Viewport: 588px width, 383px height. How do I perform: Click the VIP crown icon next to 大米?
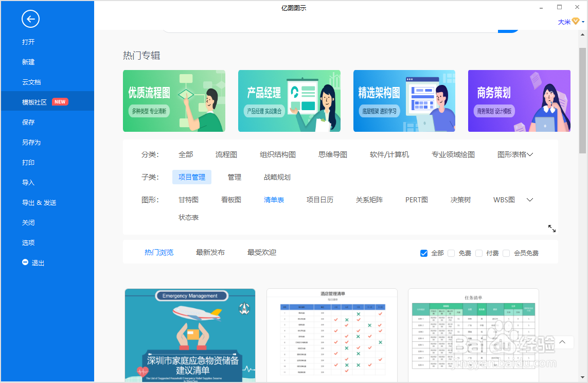575,21
